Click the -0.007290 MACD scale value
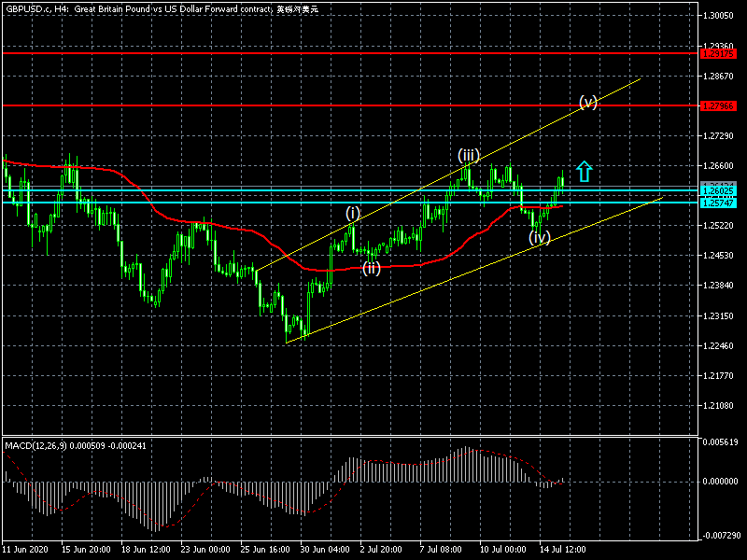The width and height of the screenshot is (747, 560). [x=720, y=535]
